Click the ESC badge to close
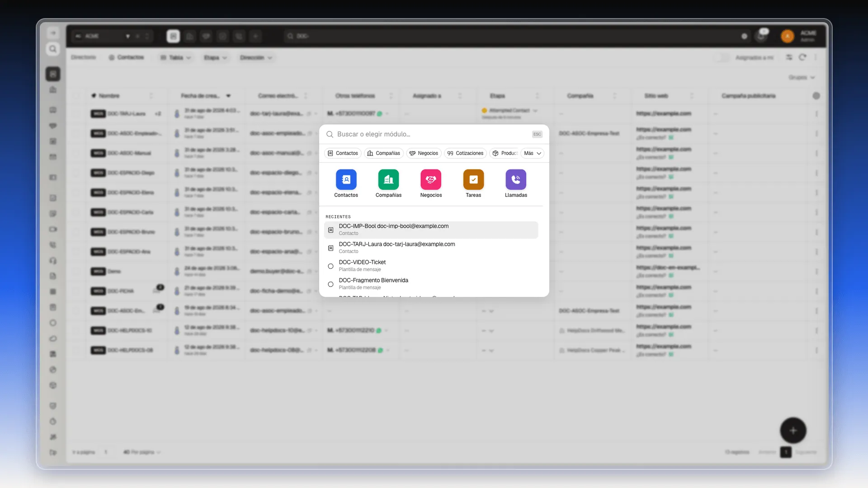This screenshot has width=868, height=488. (x=537, y=134)
